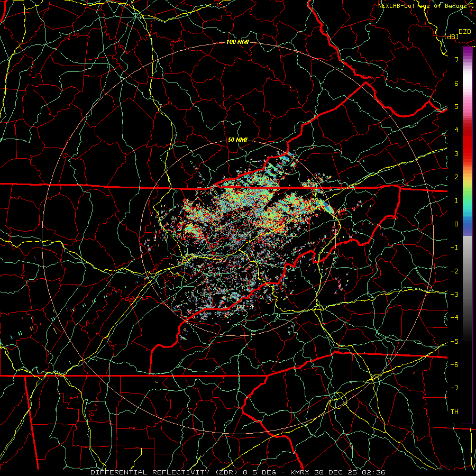Click the "4" value on the scale
This screenshot has width=476, height=476.
click(x=456, y=130)
